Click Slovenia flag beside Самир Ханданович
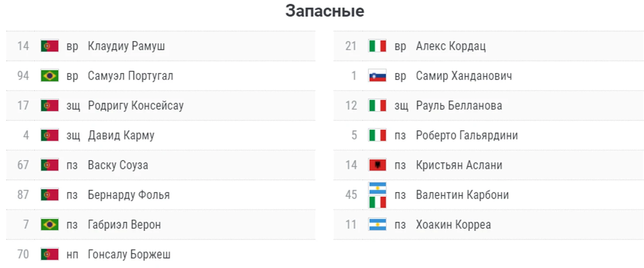The height and width of the screenshot is (268, 644). 377,76
